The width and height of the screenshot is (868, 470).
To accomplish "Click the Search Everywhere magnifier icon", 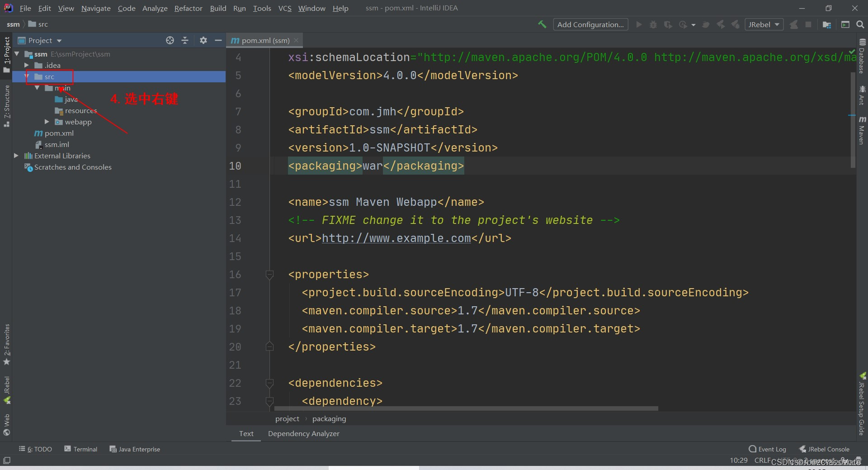I will pos(860,24).
